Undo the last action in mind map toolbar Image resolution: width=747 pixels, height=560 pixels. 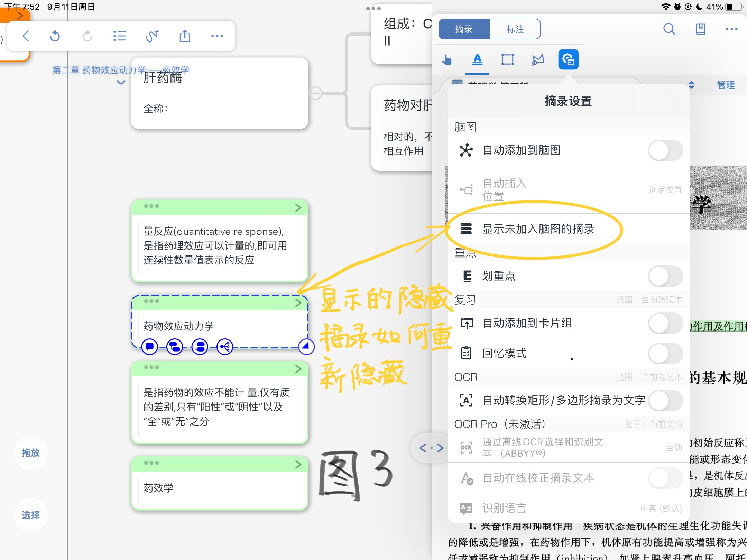tap(55, 36)
